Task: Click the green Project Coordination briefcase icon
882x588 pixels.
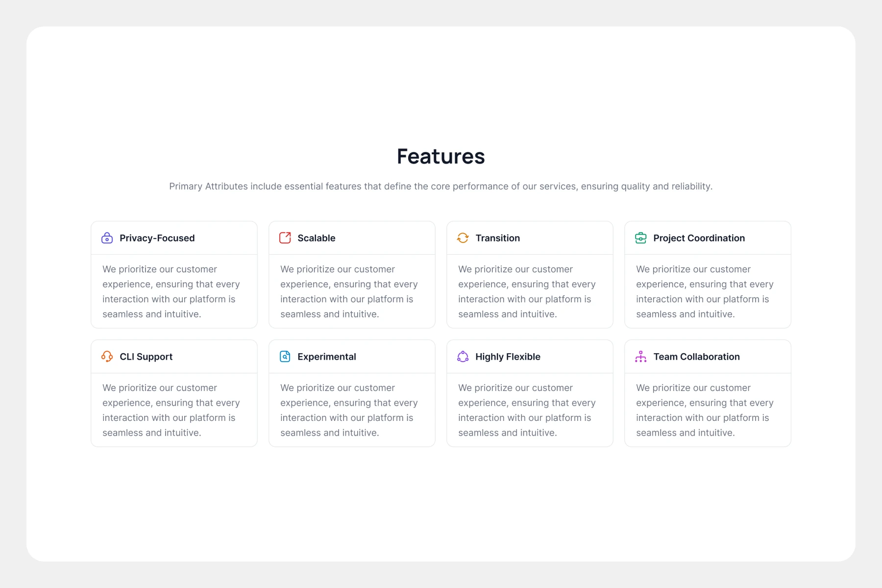Action: [640, 238]
